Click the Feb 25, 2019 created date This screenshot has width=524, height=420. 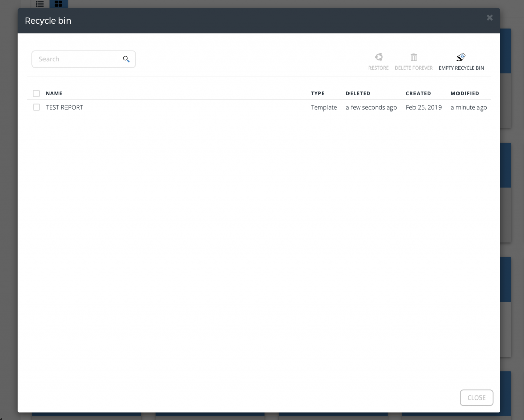[x=423, y=108]
